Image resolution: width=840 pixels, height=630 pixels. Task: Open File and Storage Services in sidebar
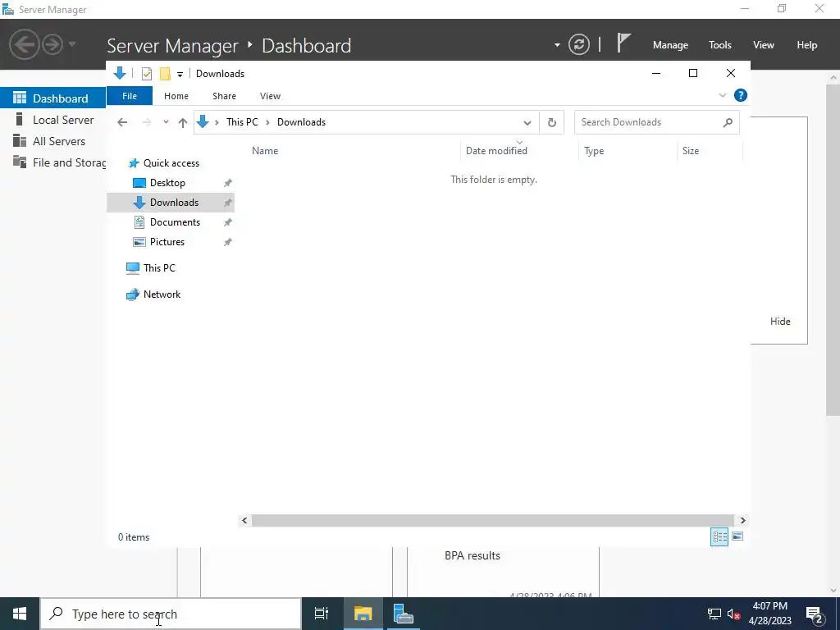coord(52,162)
